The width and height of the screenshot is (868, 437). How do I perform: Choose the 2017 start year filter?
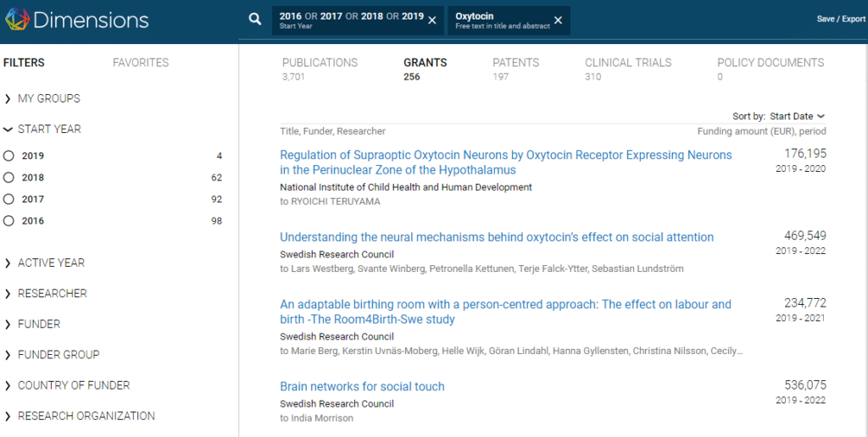[x=9, y=200]
